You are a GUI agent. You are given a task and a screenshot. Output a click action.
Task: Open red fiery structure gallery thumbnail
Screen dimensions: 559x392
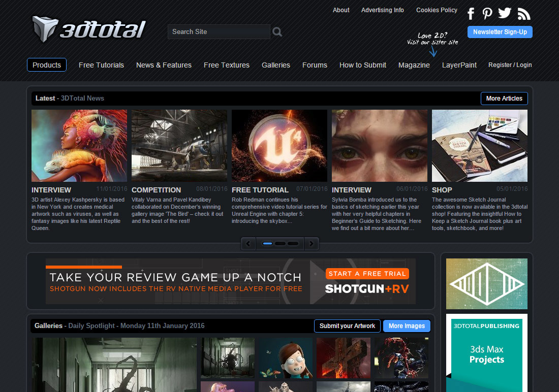pos(344,358)
